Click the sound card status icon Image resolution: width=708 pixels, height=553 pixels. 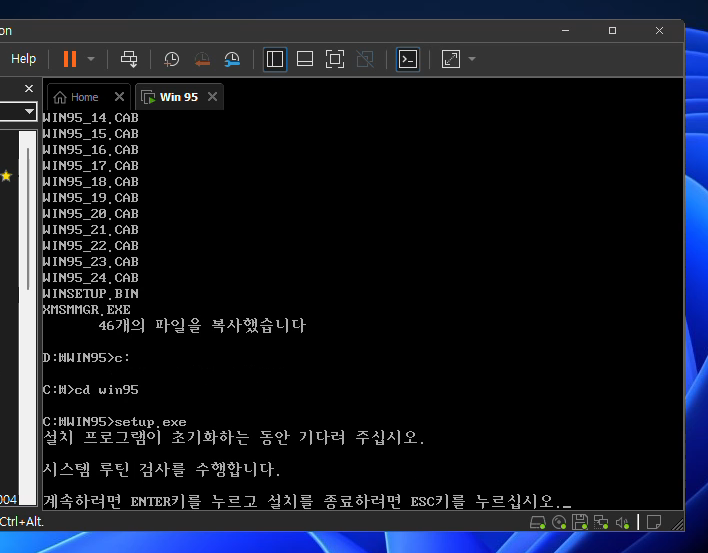pos(622,522)
